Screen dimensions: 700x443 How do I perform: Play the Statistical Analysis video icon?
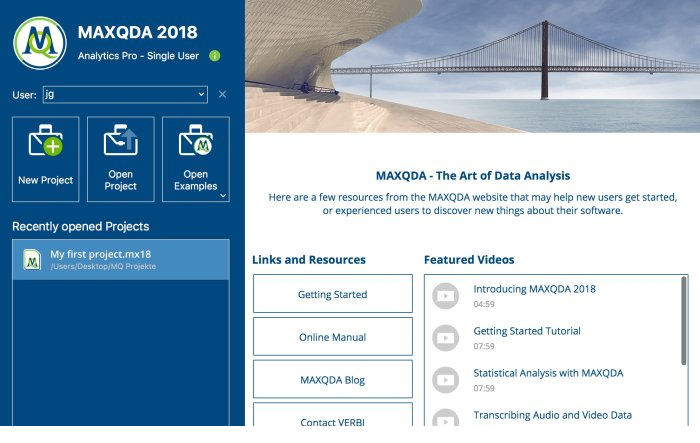click(445, 379)
